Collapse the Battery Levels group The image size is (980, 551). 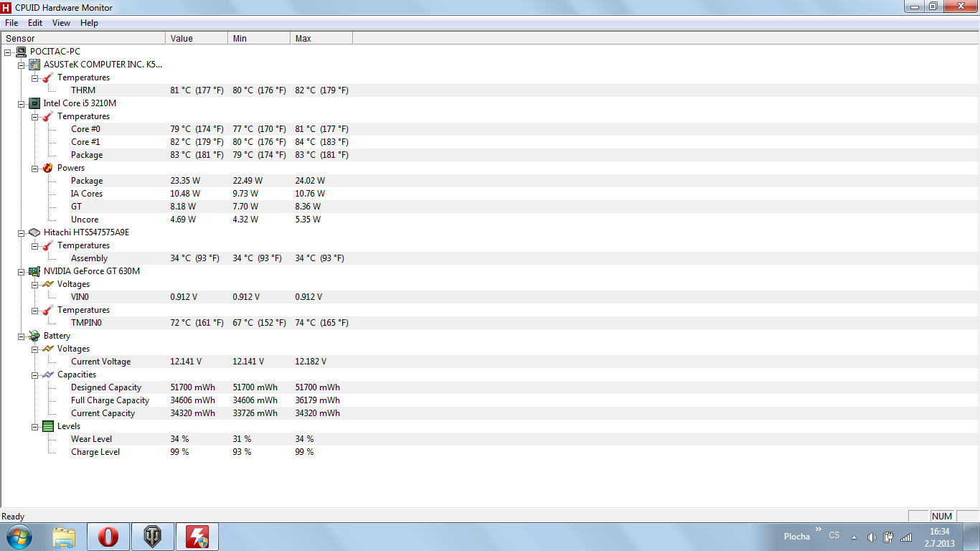click(x=35, y=426)
